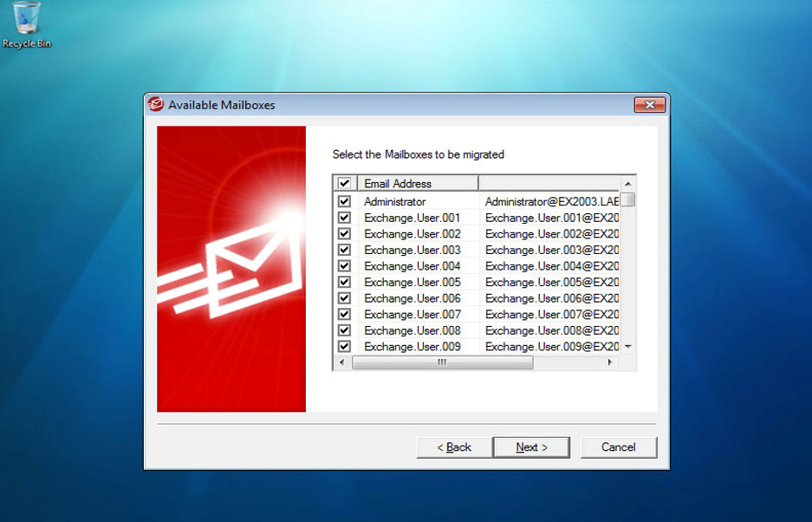Screen dimensions: 812x522
Task: Select the Exchange.User.003 name cell
Action: click(x=419, y=250)
